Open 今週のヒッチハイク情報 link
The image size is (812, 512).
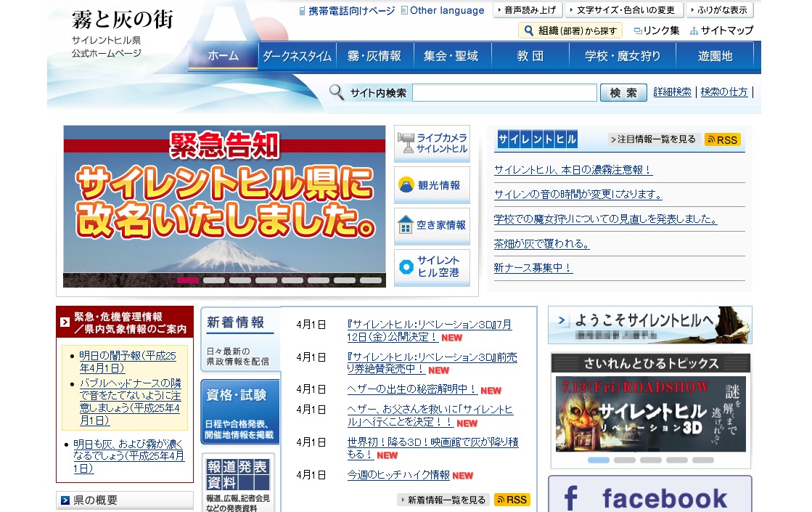398,475
